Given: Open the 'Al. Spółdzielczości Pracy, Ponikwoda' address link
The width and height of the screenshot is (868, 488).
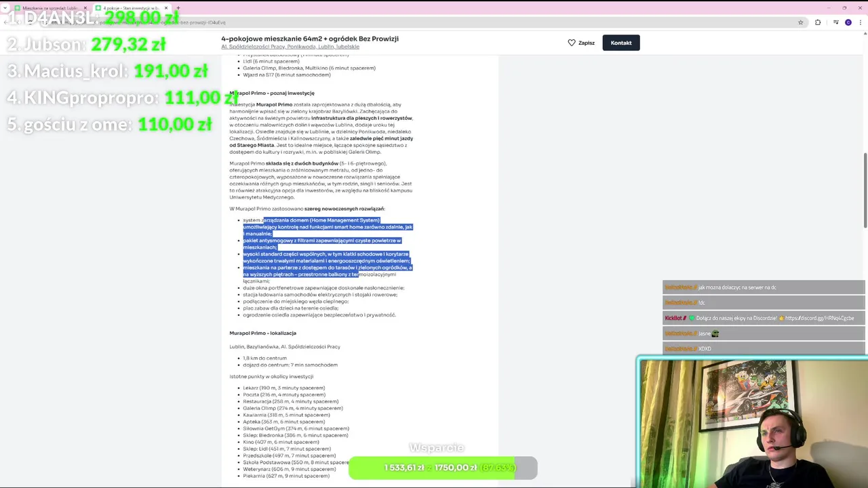Looking at the screenshot, I should coord(290,47).
